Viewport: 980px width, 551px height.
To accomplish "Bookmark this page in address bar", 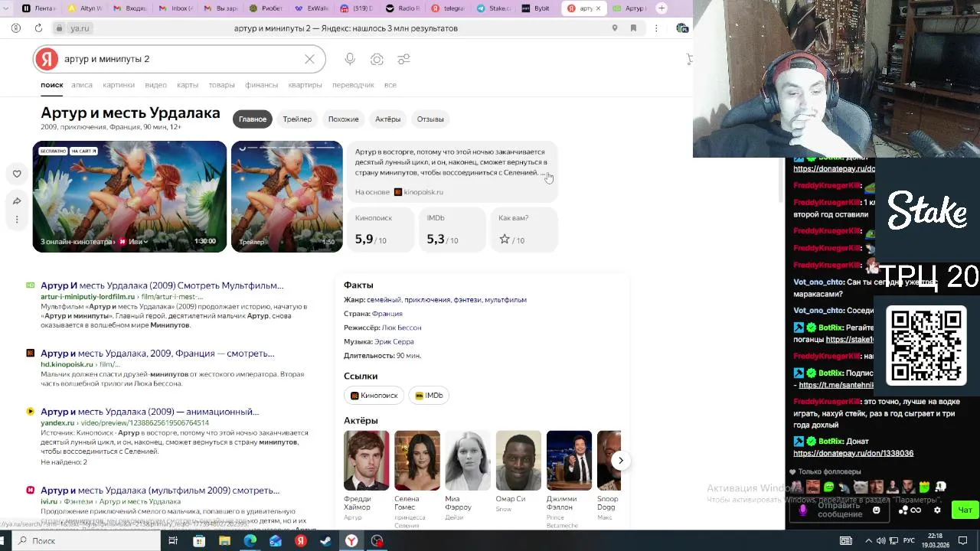I will click(x=633, y=28).
